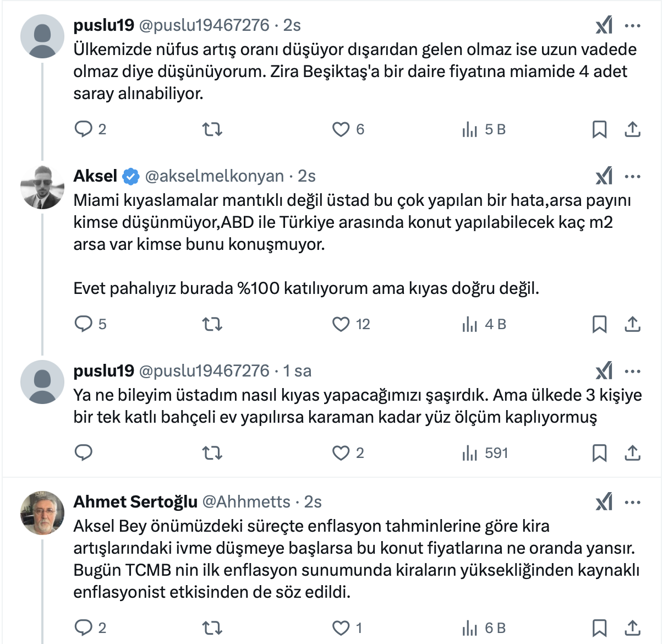This screenshot has width=668, height=644.
Task: Repost Aksel's tweet about Miami comparisons
Action: click(212, 324)
